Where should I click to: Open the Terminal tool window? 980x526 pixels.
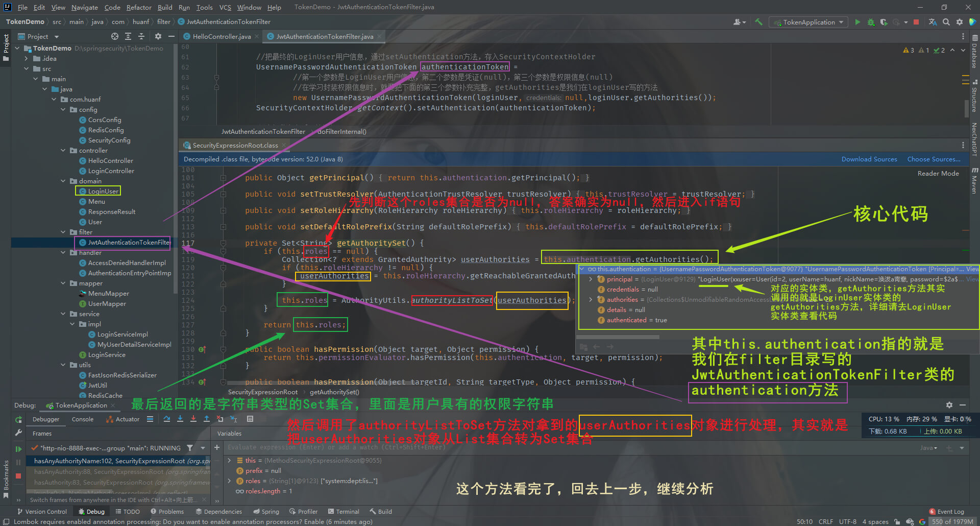pyautogui.click(x=344, y=511)
